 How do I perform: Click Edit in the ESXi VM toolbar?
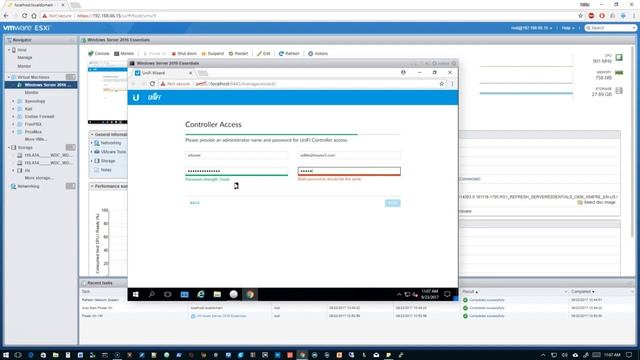point(264,53)
